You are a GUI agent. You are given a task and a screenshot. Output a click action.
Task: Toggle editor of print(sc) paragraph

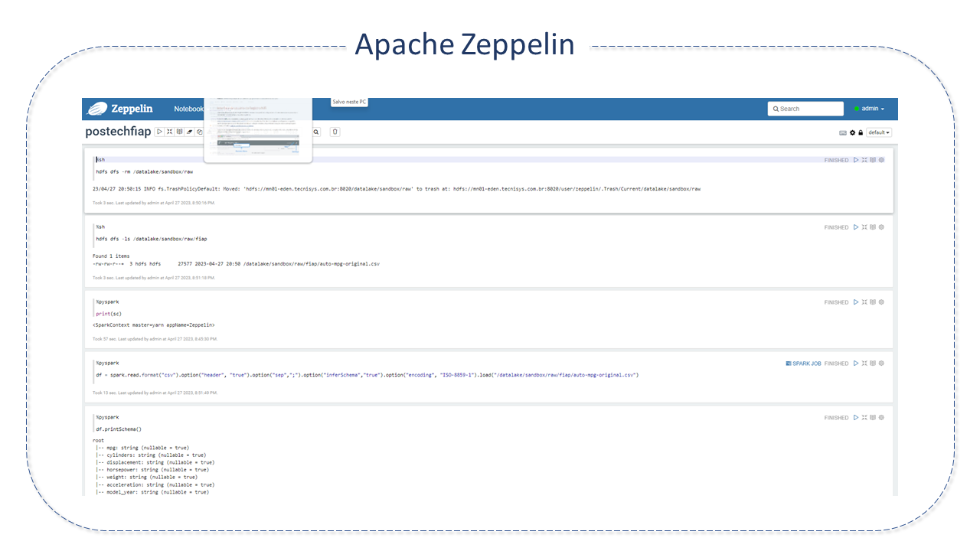[x=864, y=302]
